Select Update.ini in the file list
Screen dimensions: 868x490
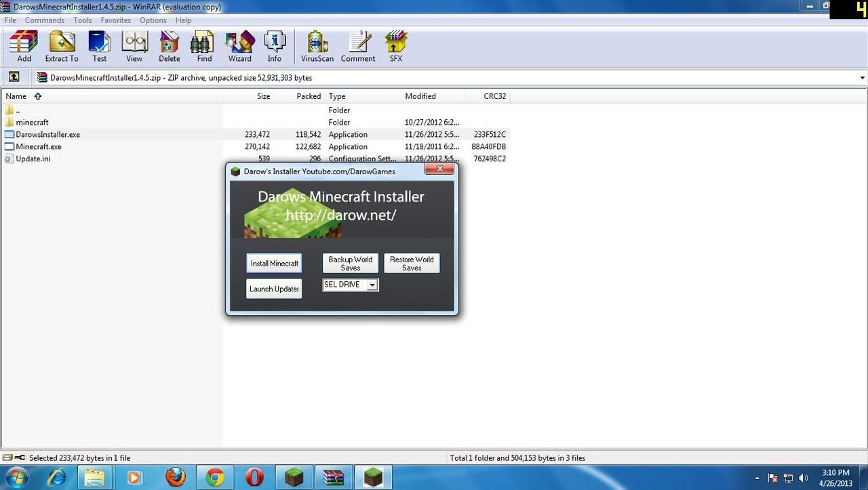pyautogui.click(x=256, y=159)
